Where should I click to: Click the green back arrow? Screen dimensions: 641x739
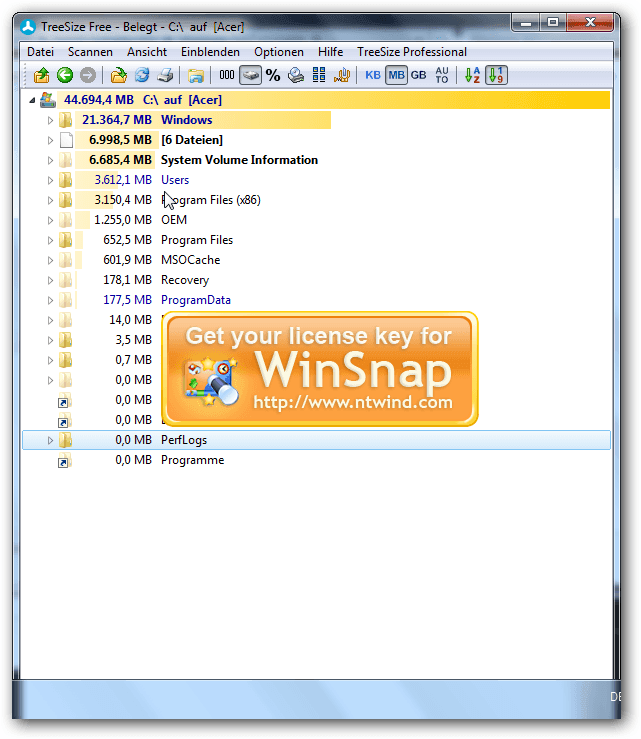tap(65, 75)
